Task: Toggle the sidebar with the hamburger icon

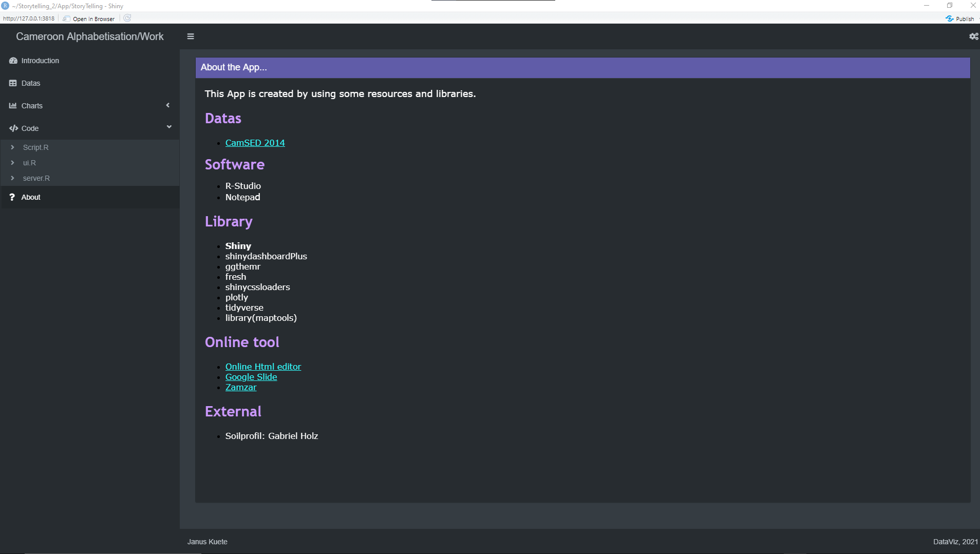Action: [x=190, y=36]
